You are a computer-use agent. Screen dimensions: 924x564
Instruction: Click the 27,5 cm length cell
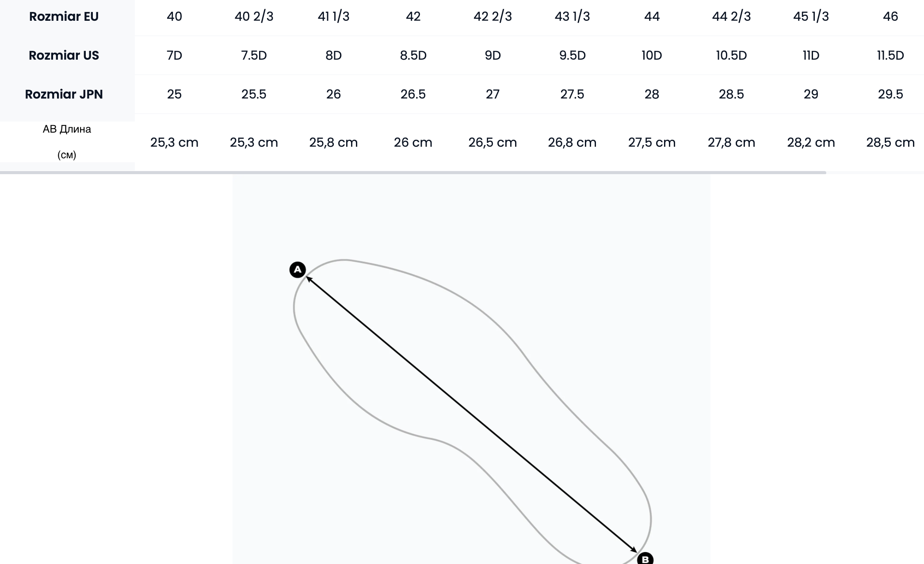click(x=652, y=143)
